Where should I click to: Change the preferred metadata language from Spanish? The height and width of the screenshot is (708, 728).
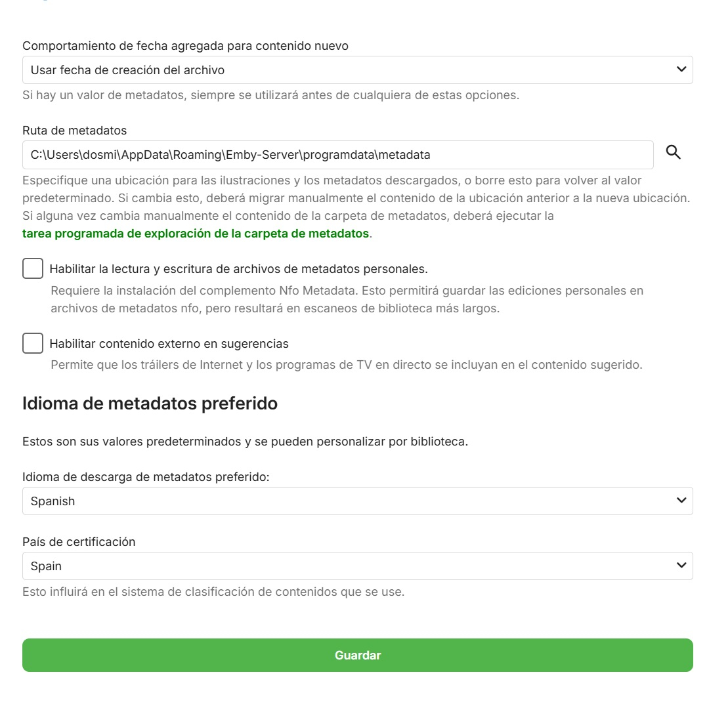coord(358,501)
